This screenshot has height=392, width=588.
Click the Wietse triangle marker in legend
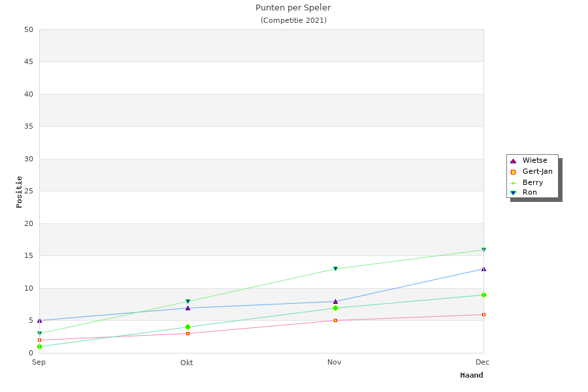tap(513, 161)
